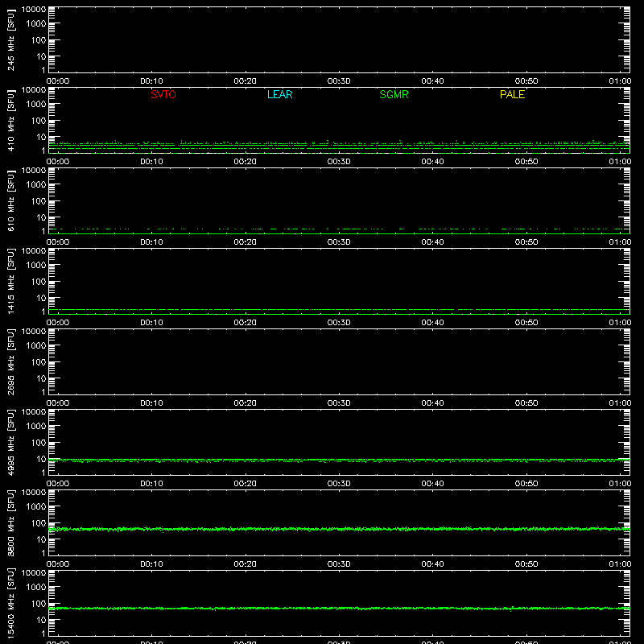Select the "8800 MHz [SFU]" axis title
The width and height of the screenshot is (644, 644).
[x=10, y=522]
